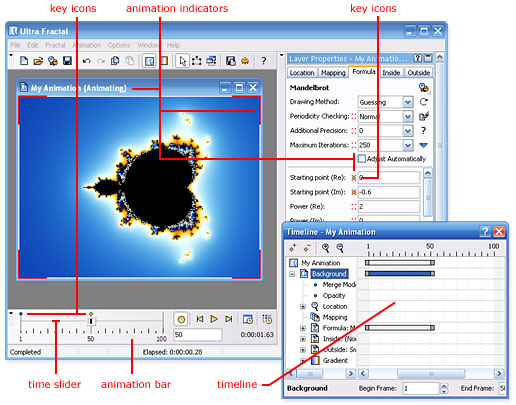Click the Redo arrow in toolbar

click(101, 61)
